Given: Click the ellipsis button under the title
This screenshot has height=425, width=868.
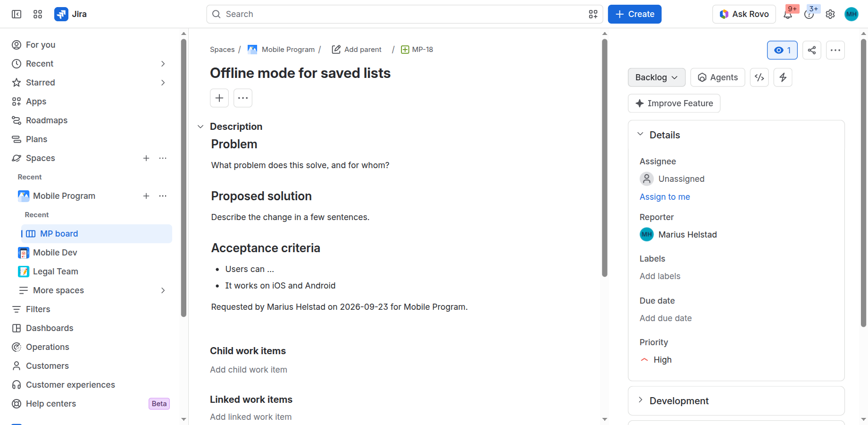Looking at the screenshot, I should click(x=243, y=98).
